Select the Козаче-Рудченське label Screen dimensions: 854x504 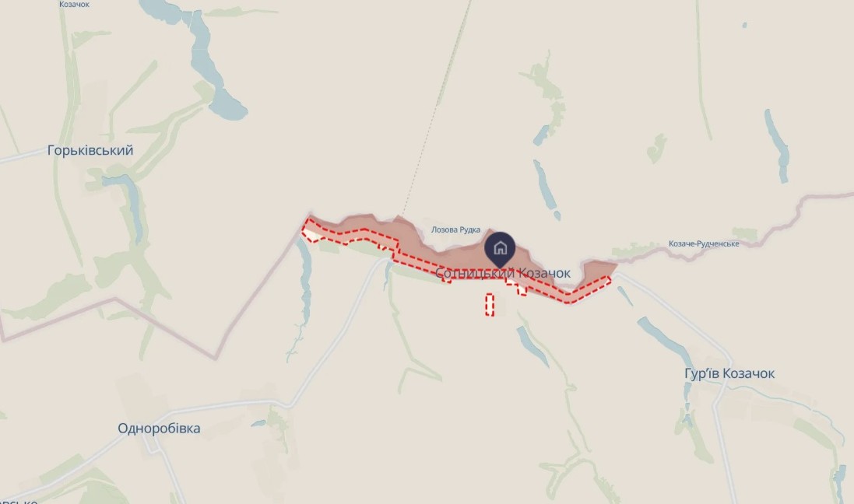tap(704, 243)
